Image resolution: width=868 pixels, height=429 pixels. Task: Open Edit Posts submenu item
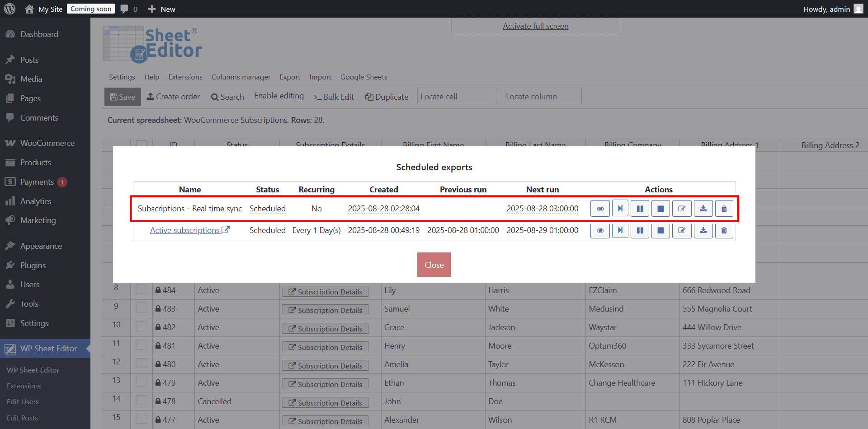pos(22,418)
